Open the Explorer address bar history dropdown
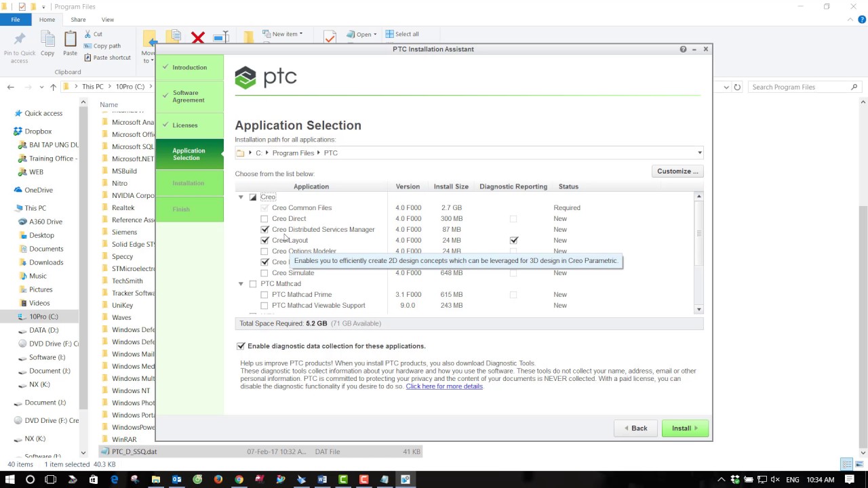Viewport: 868px width, 488px height. (x=726, y=87)
